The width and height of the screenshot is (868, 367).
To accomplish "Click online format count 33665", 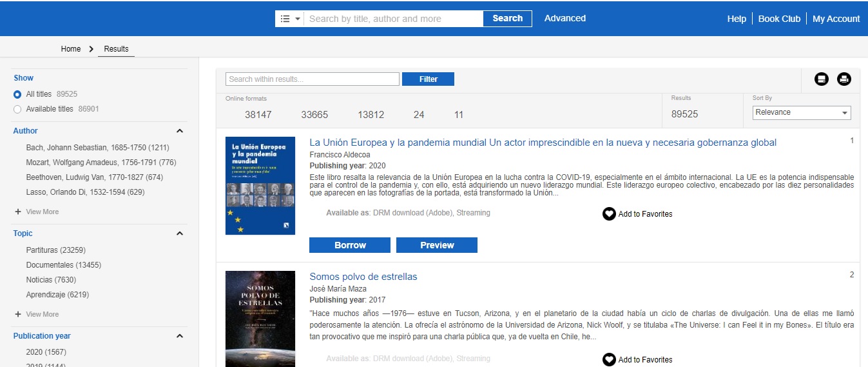I will coord(314,115).
